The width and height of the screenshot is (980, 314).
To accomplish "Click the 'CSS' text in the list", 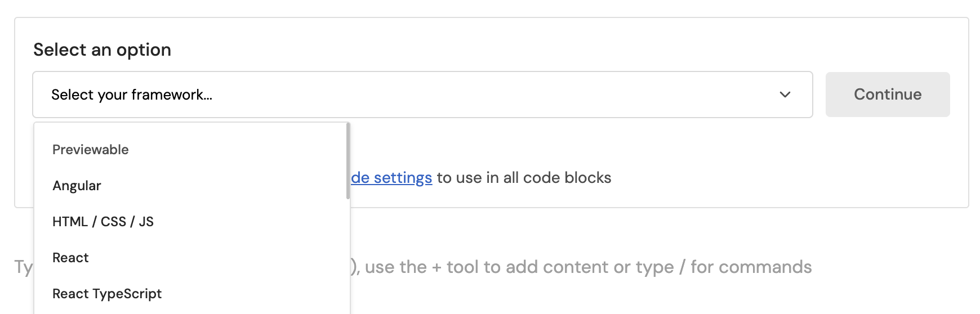I will [113, 222].
